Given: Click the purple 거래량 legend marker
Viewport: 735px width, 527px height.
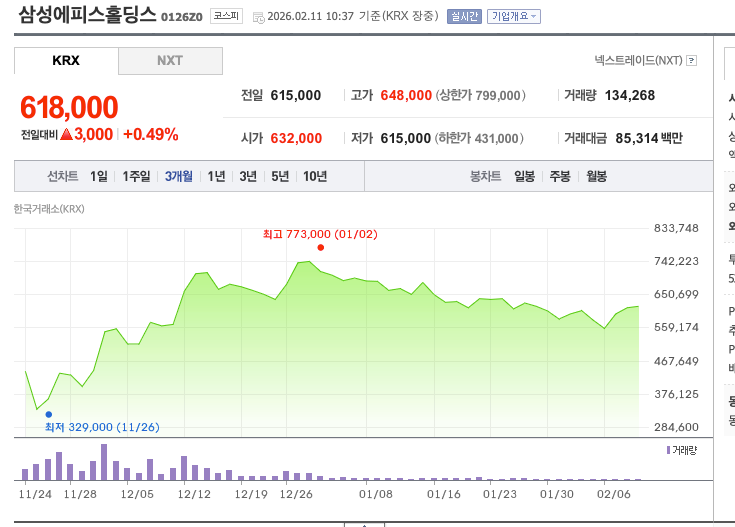Looking at the screenshot, I should 668,450.
